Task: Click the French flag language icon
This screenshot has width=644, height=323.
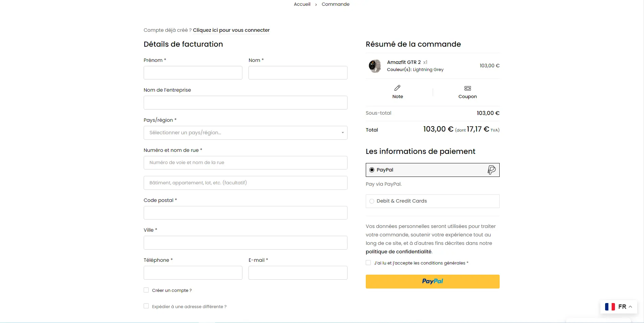Action: [x=610, y=307]
